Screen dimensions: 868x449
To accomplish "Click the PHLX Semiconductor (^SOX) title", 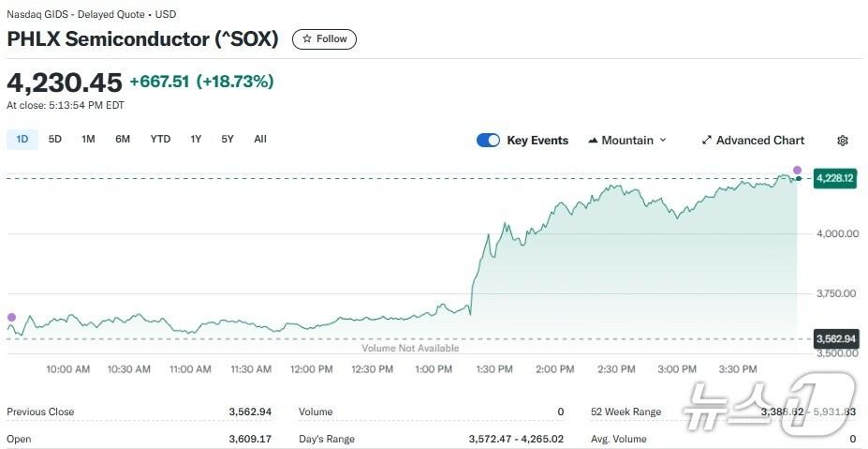I will point(142,39).
